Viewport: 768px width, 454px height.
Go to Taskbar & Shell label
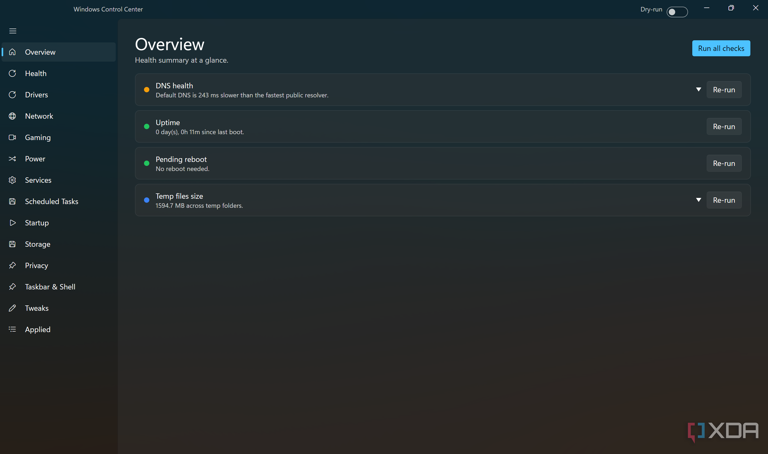coord(50,287)
